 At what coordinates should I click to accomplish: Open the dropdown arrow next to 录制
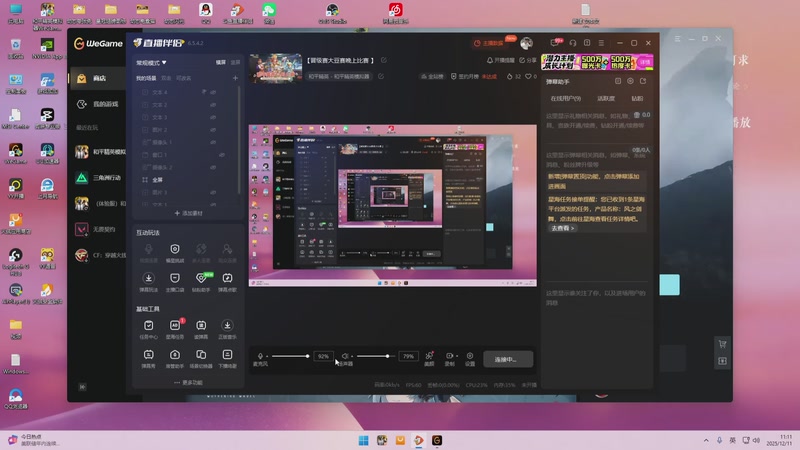[457, 356]
